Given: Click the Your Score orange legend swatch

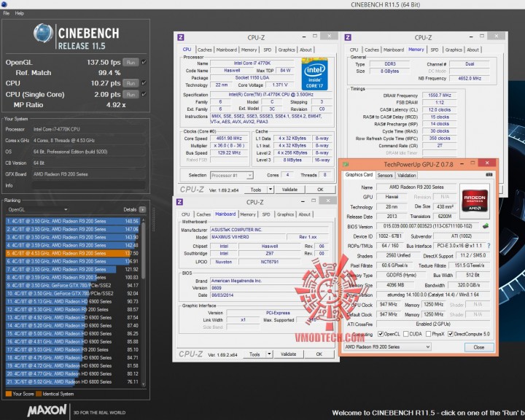Looking at the screenshot, I should [9, 394].
